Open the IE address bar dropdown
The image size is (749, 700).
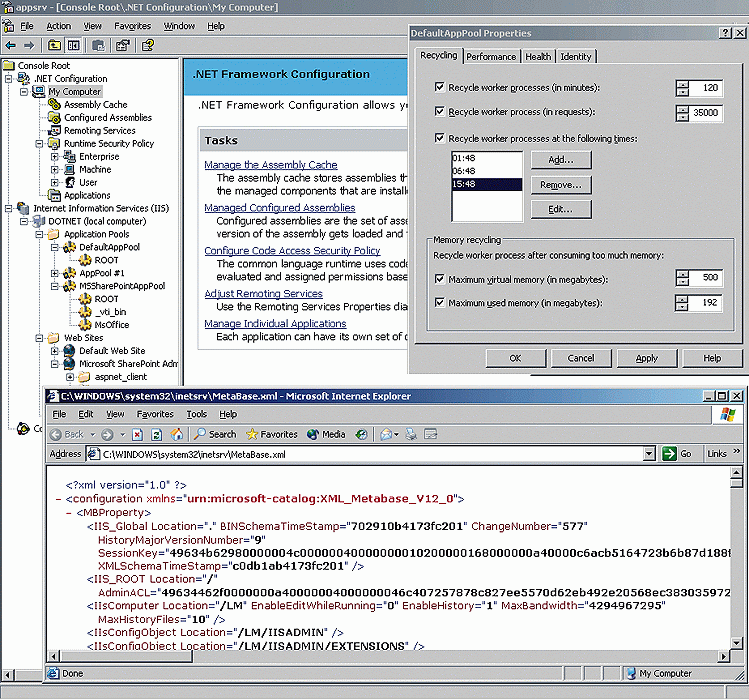649,453
